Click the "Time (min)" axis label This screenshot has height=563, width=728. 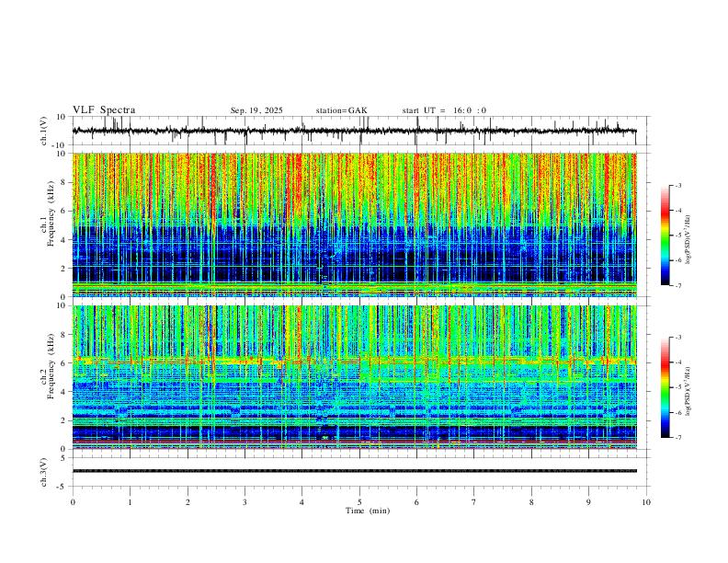pos(368,511)
